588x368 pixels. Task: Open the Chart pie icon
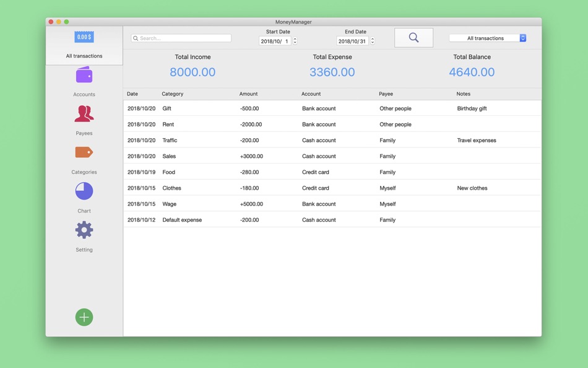pyautogui.click(x=84, y=191)
